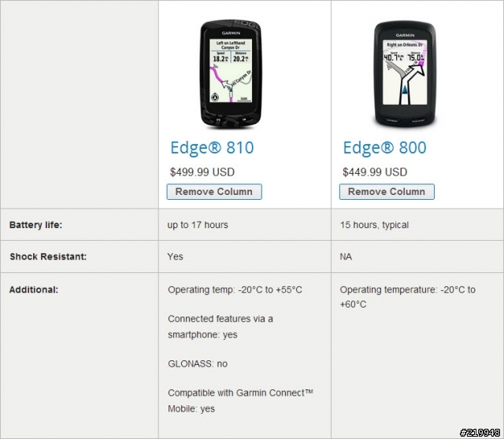Open the Edge® 800 product link
This screenshot has width=504, height=439.
pyautogui.click(x=385, y=148)
